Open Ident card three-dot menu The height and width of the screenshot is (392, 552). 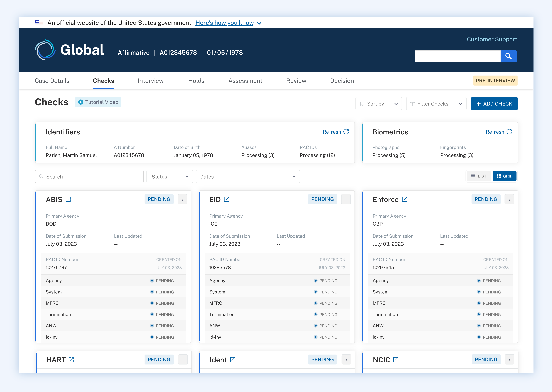pyautogui.click(x=346, y=359)
